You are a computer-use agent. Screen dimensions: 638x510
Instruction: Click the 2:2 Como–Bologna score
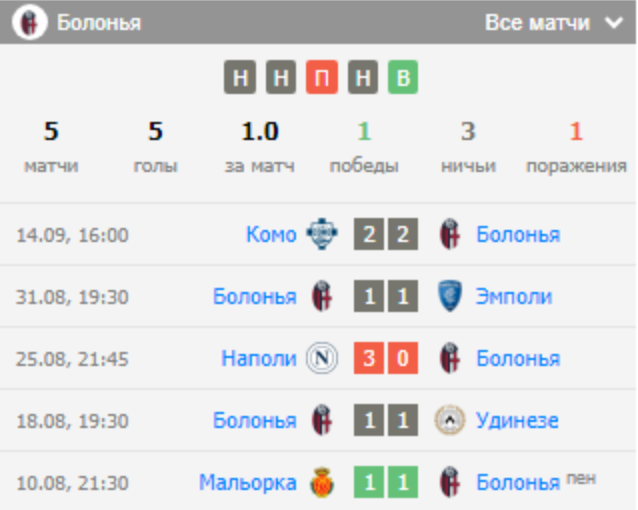click(386, 235)
